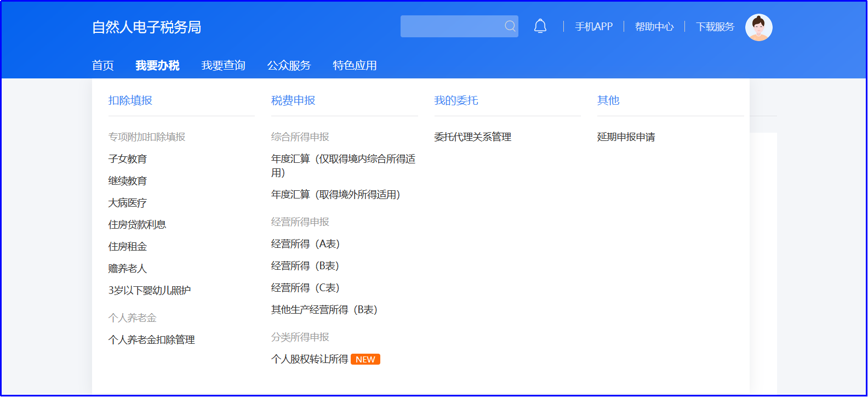Open 其他生产经营所得（B表）
The image size is (868, 397).
click(x=324, y=310)
